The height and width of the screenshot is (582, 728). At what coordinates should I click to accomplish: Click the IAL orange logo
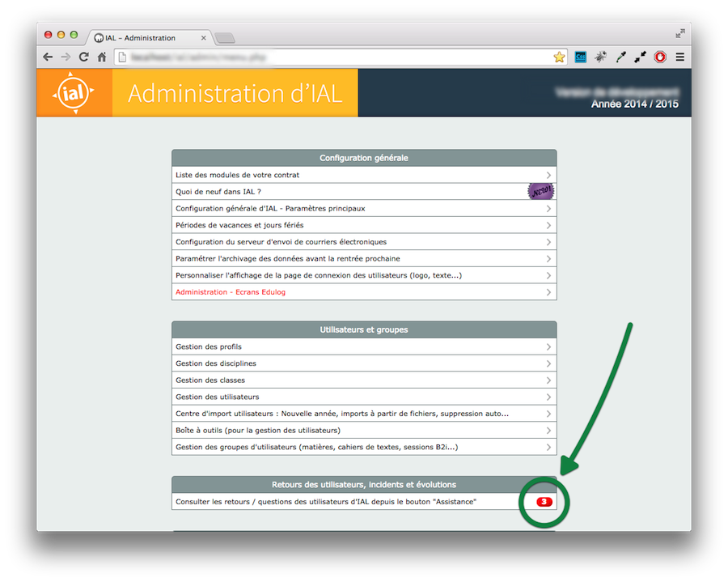[x=74, y=92]
